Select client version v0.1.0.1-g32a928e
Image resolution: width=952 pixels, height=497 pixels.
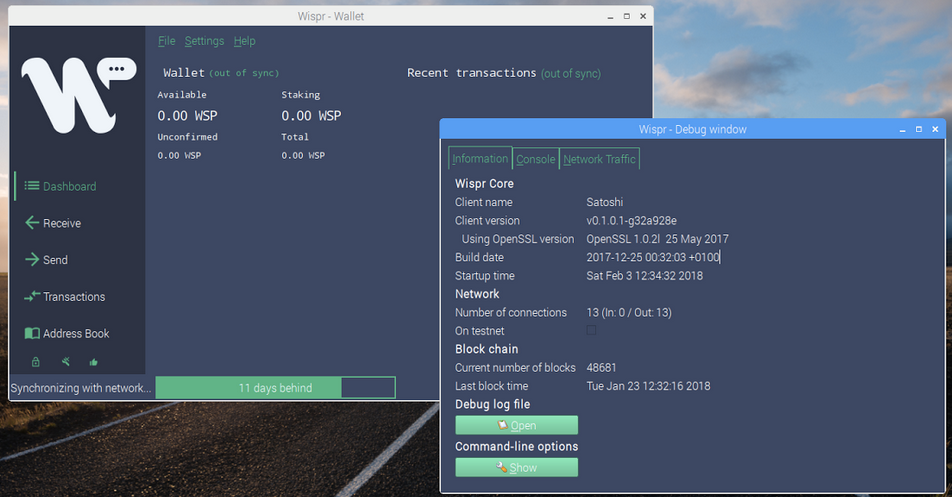[x=631, y=220]
